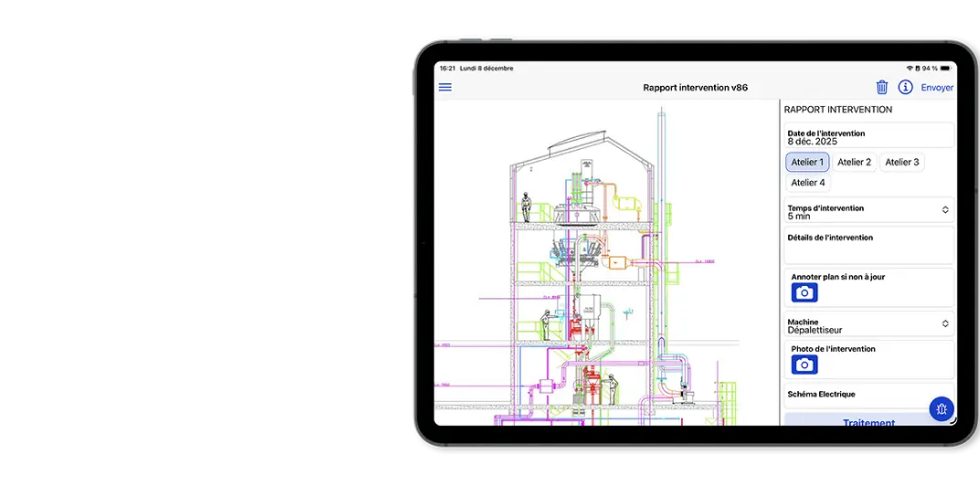Open the info circle icon

point(905,88)
